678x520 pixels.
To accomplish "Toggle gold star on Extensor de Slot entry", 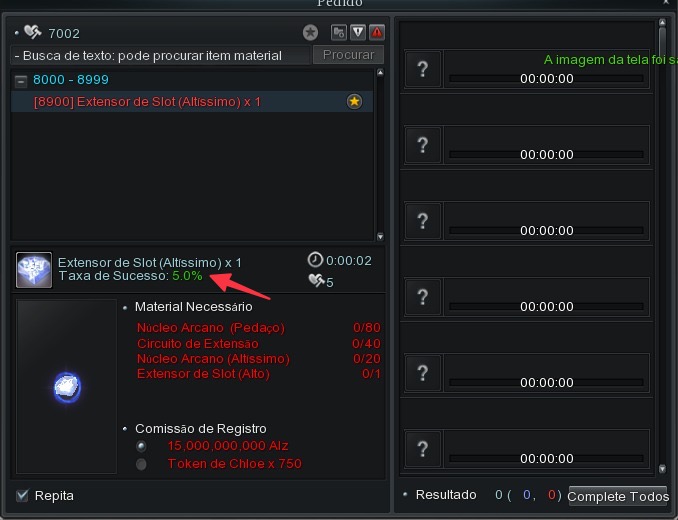I will (354, 102).
